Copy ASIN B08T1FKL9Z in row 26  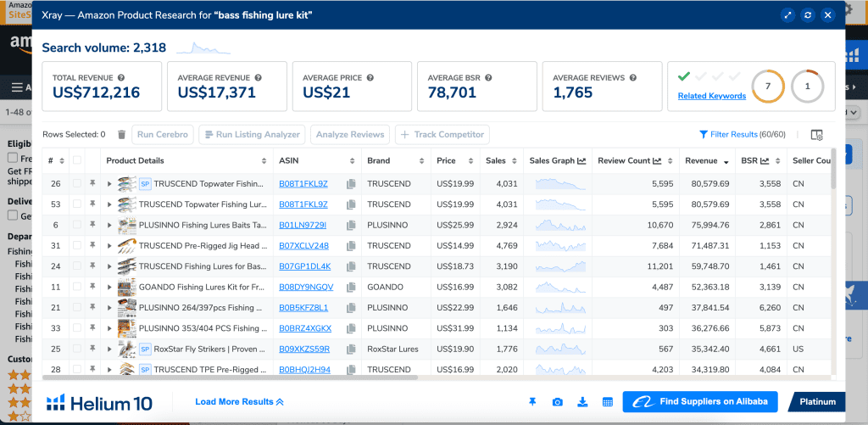click(x=350, y=183)
